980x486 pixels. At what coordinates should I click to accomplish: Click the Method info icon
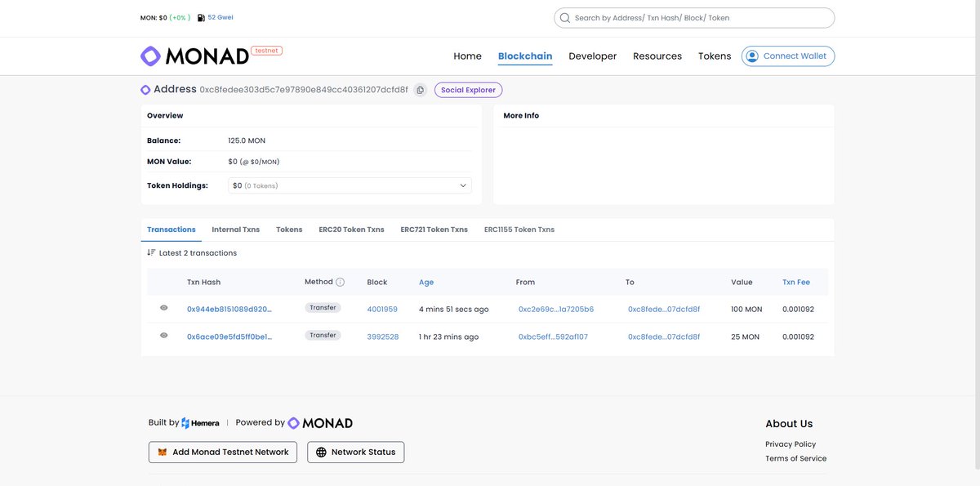(340, 282)
